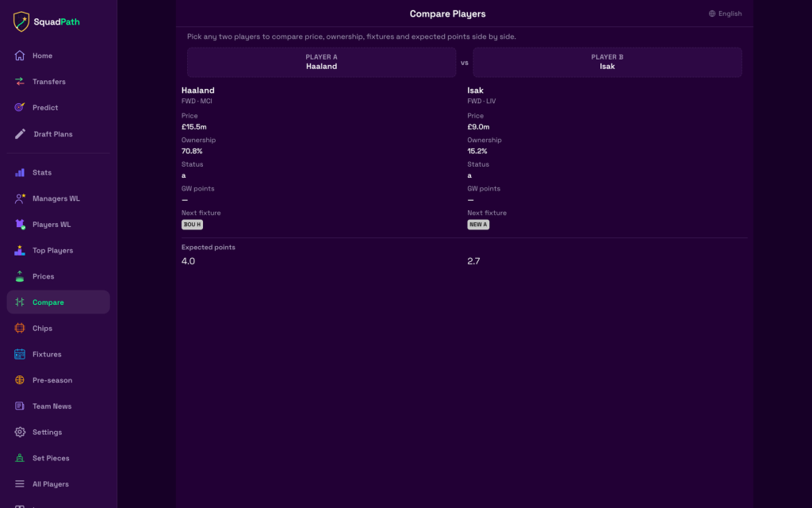
Task: Click the Expected points label
Action: pos(209,248)
